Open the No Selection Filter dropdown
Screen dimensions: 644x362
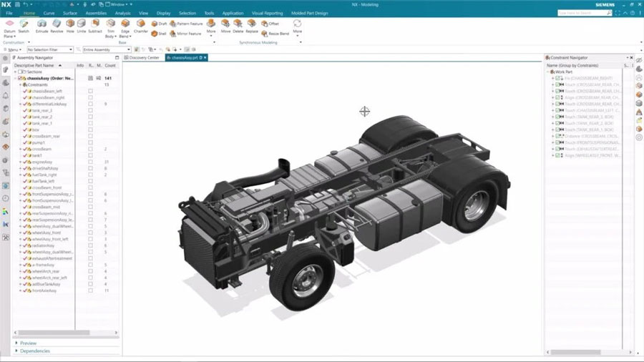point(50,49)
